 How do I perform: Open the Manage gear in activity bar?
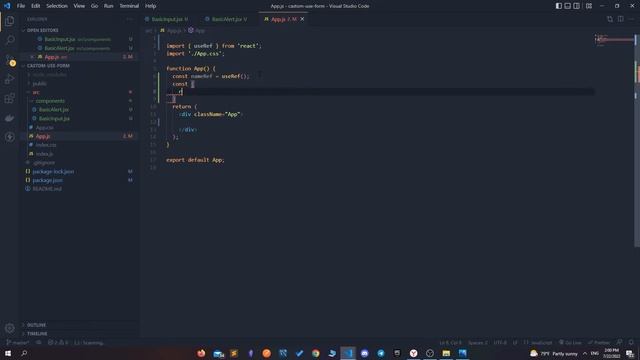(10, 328)
